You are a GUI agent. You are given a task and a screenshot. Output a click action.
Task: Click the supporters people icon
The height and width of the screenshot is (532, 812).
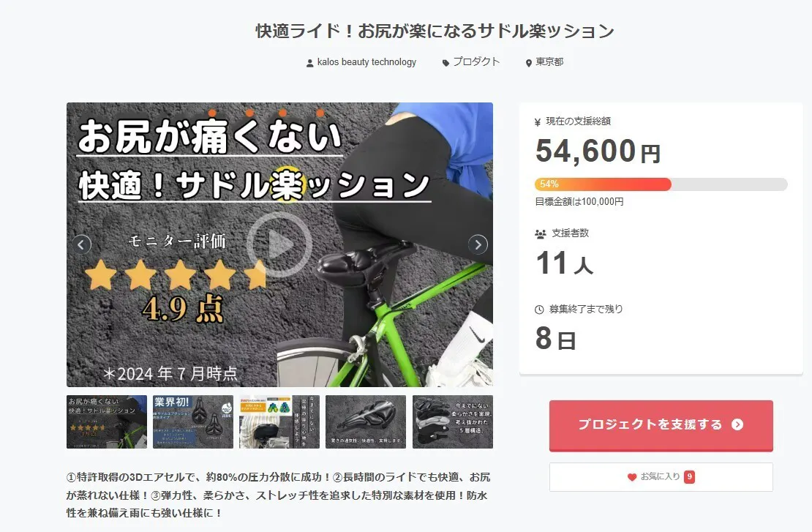pyautogui.click(x=540, y=233)
